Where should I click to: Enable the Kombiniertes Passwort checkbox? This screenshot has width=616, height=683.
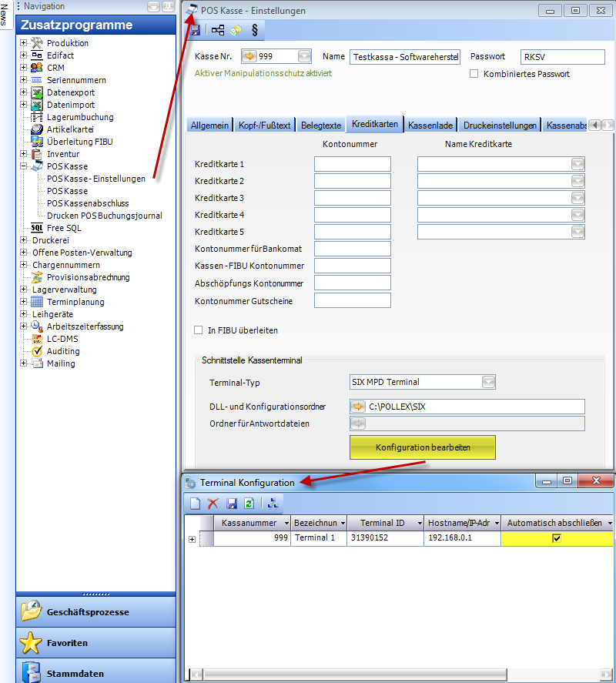[475, 74]
